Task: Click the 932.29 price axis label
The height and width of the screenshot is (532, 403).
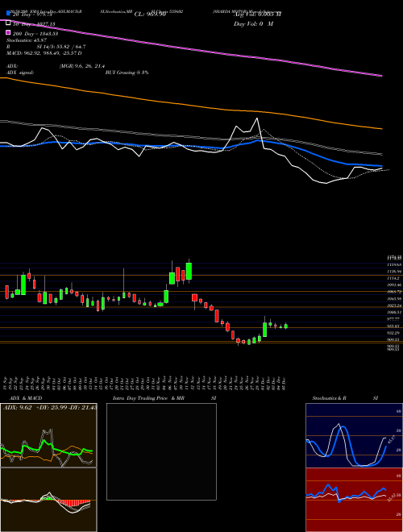Action: pos(394,333)
